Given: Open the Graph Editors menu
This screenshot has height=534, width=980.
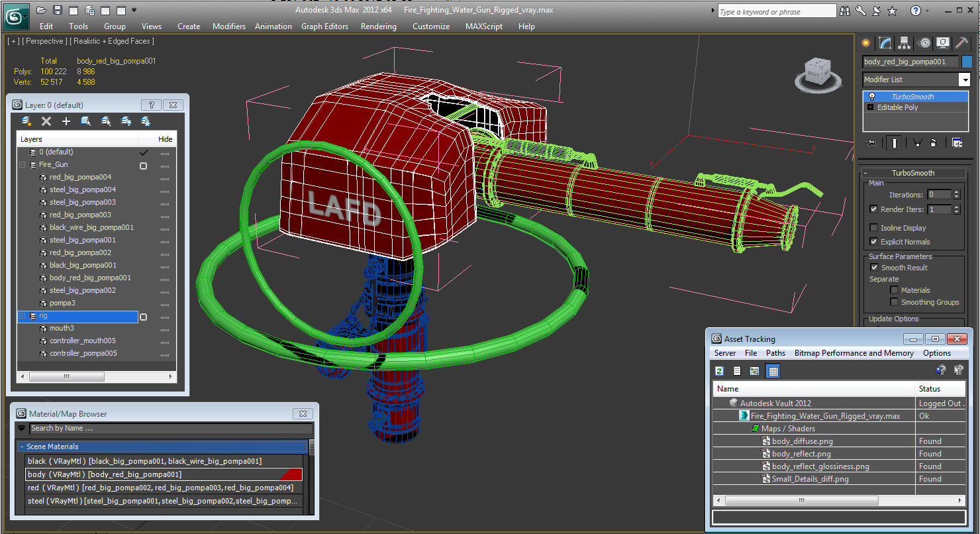Looking at the screenshot, I should pyautogui.click(x=324, y=27).
